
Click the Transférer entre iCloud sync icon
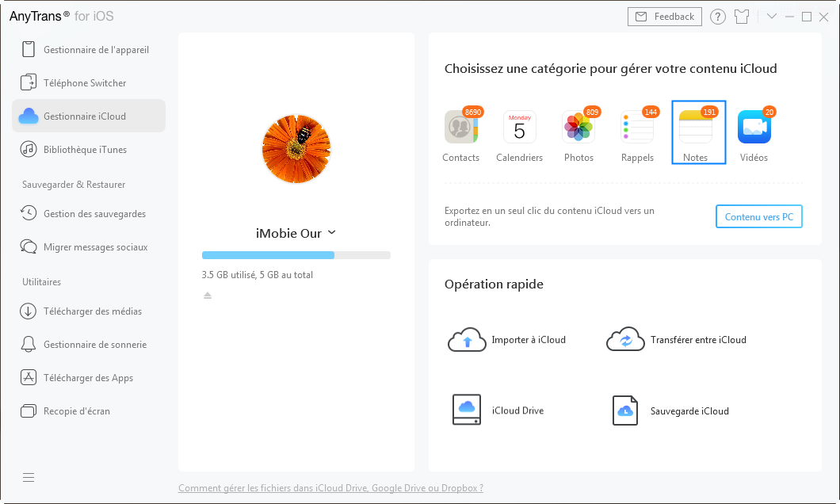click(x=625, y=340)
